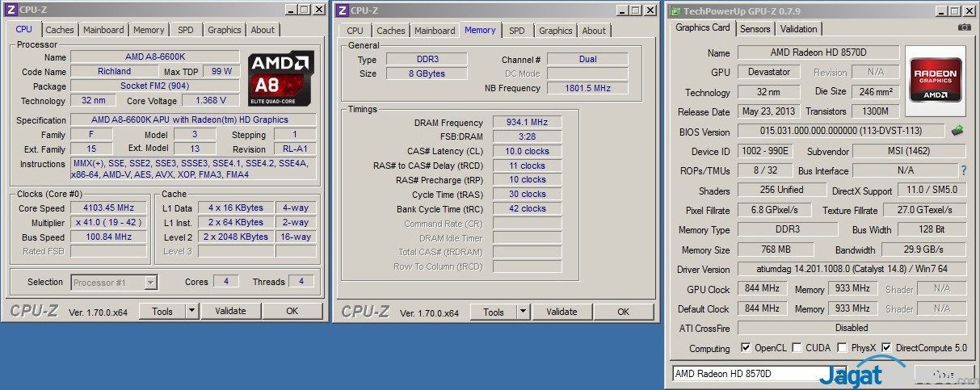Toggle the PhysX checkbox
Image resolution: width=980 pixels, height=390 pixels.
click(843, 348)
